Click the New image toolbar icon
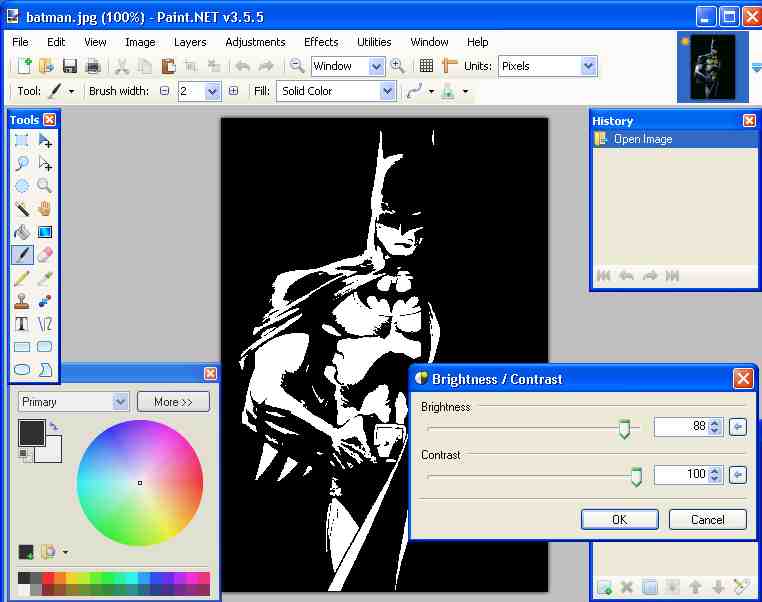The width and height of the screenshot is (762, 602). [24, 66]
